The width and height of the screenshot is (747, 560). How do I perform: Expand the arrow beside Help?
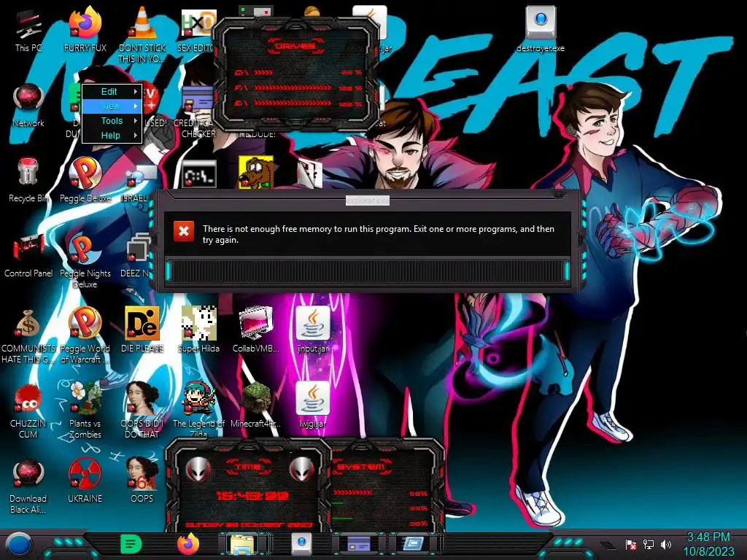click(135, 136)
